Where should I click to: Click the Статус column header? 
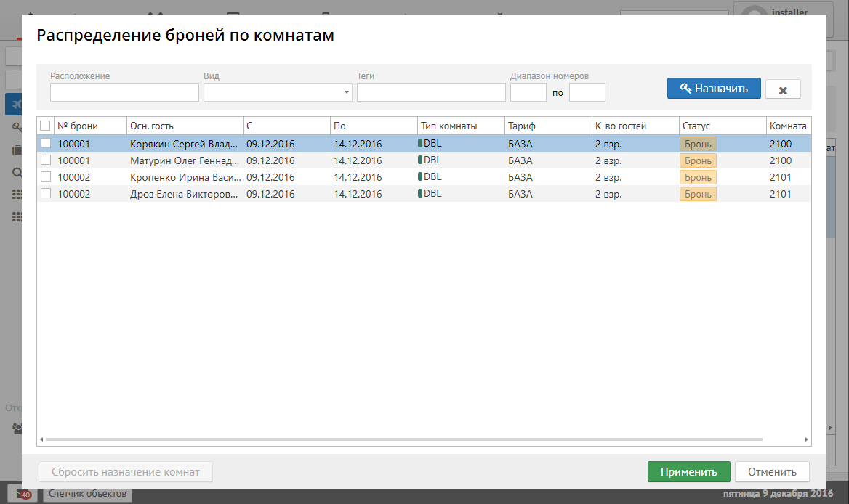point(722,126)
